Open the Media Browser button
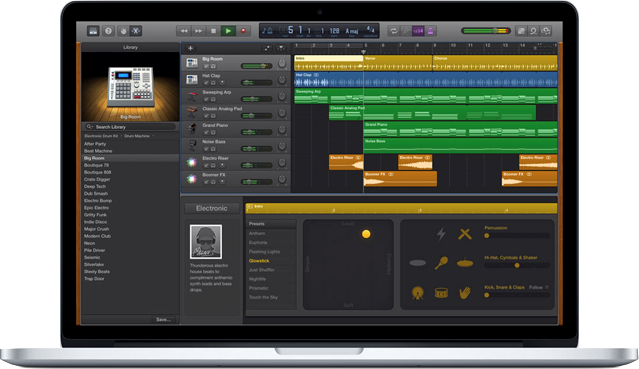The image size is (639, 369). tap(546, 31)
